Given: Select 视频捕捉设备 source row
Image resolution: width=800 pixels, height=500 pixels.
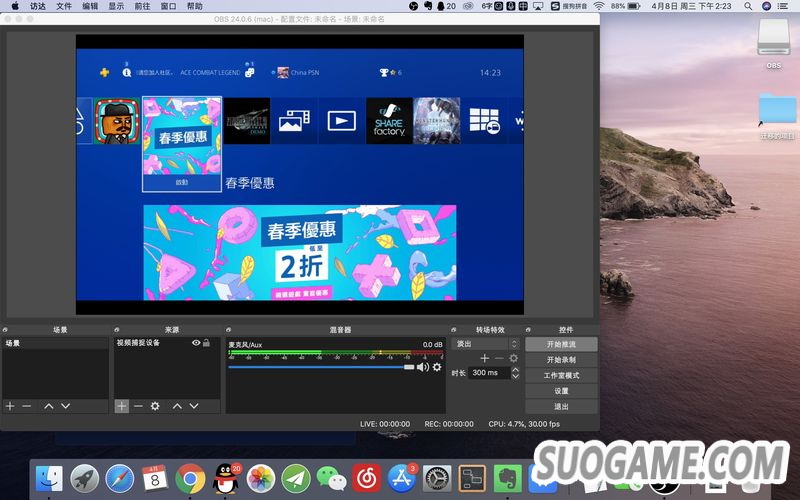Looking at the screenshot, I should [167, 343].
